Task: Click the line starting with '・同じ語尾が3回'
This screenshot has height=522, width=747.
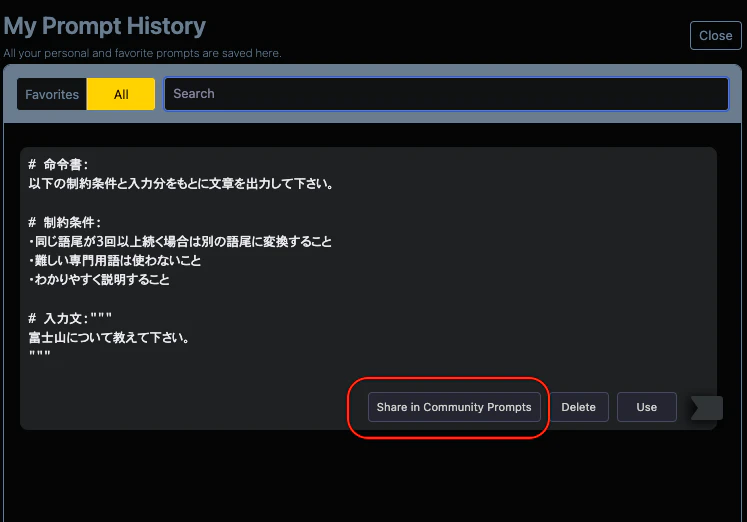Action: [180, 241]
